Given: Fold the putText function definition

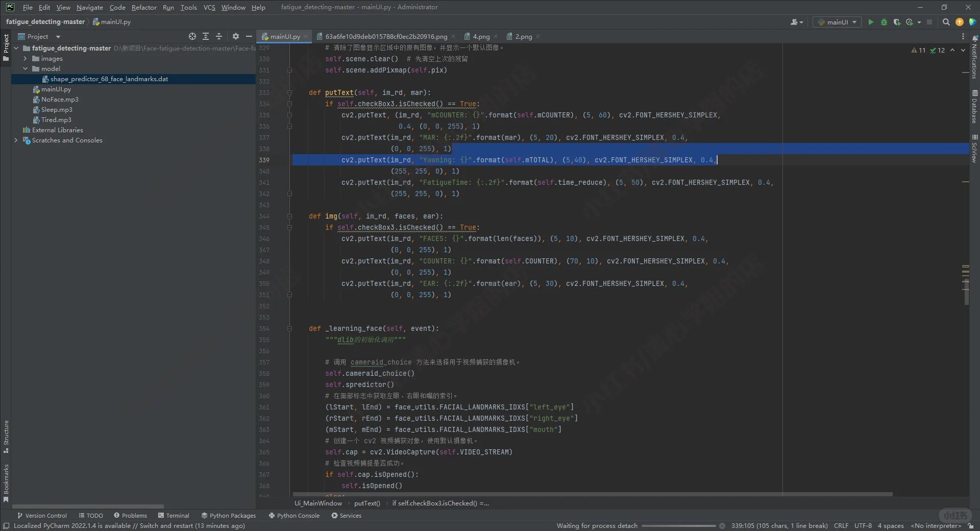Looking at the screenshot, I should point(289,92).
